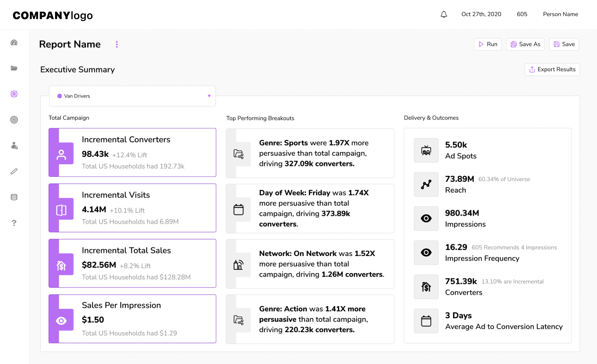Select the Incremental Total Sales title text

pyautogui.click(x=126, y=250)
